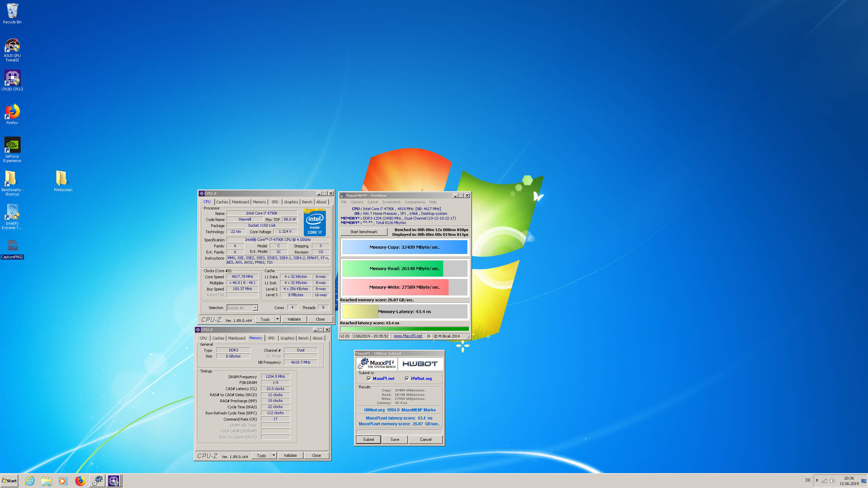Click the Core Speed value field
Viewport: 868px width, 488px height.
coord(242,277)
